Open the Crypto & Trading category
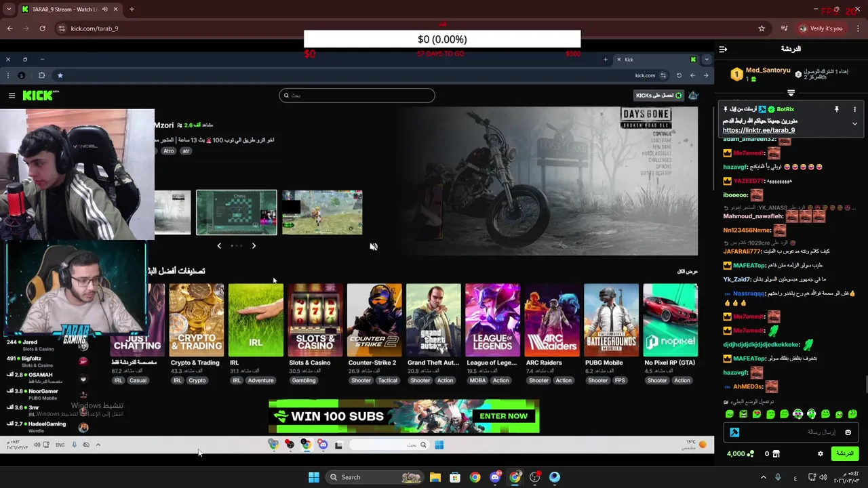 [x=197, y=320]
